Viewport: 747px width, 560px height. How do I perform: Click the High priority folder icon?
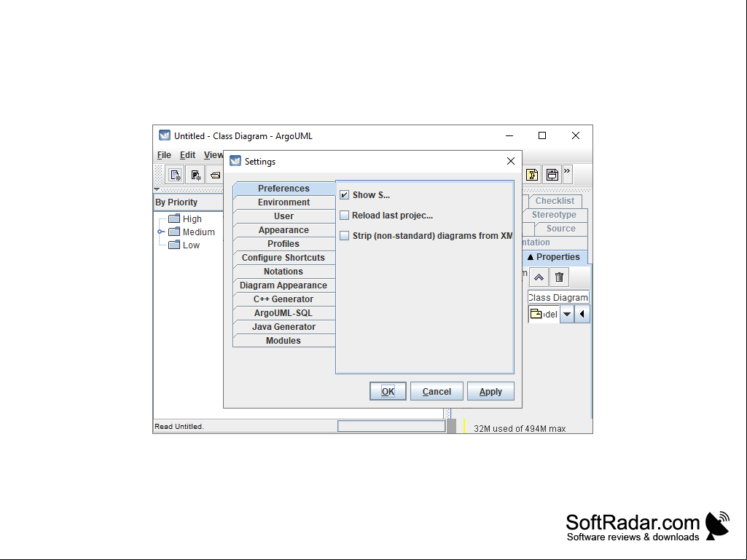point(174,218)
